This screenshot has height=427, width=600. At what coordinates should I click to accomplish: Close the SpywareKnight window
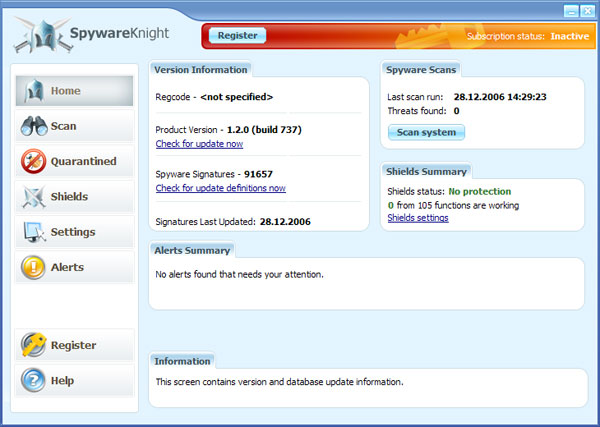click(587, 11)
